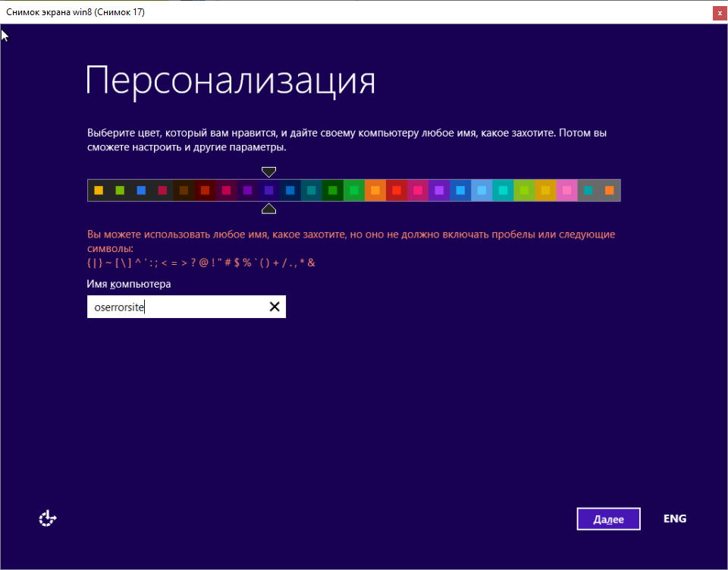Select the violet color swatch
Image resolution: width=728 pixels, height=570 pixels.
click(439, 191)
